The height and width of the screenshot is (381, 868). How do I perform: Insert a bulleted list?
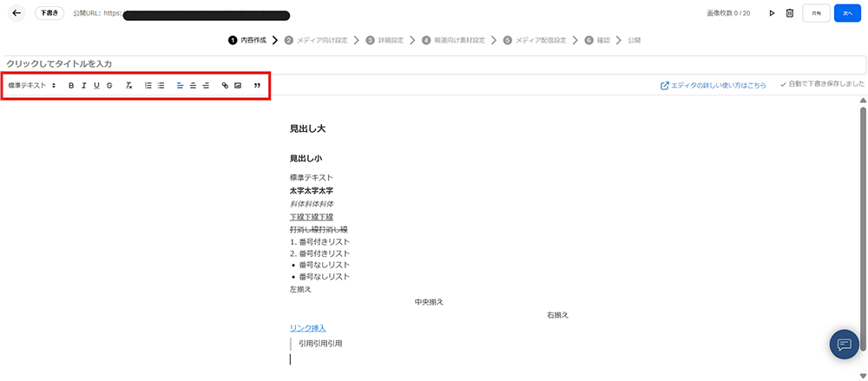point(161,86)
